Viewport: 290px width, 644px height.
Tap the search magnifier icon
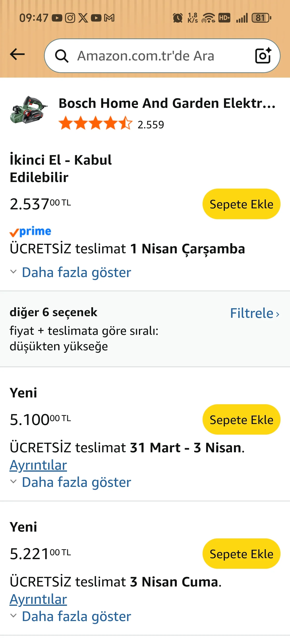click(61, 56)
